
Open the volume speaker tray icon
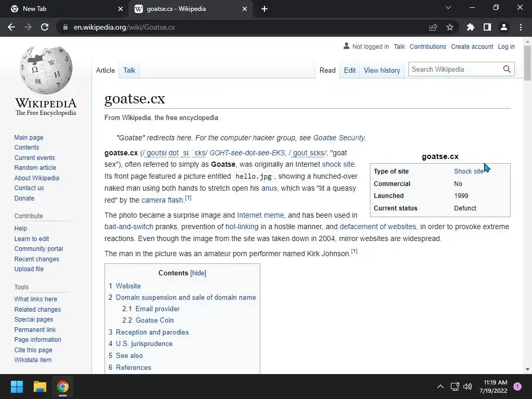(x=468, y=387)
